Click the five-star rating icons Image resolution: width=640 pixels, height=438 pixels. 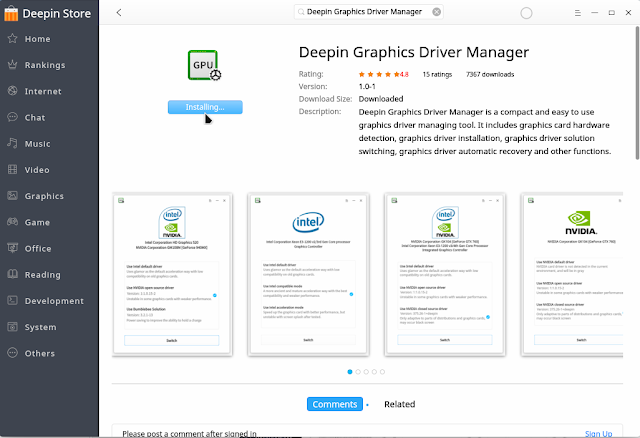point(380,74)
